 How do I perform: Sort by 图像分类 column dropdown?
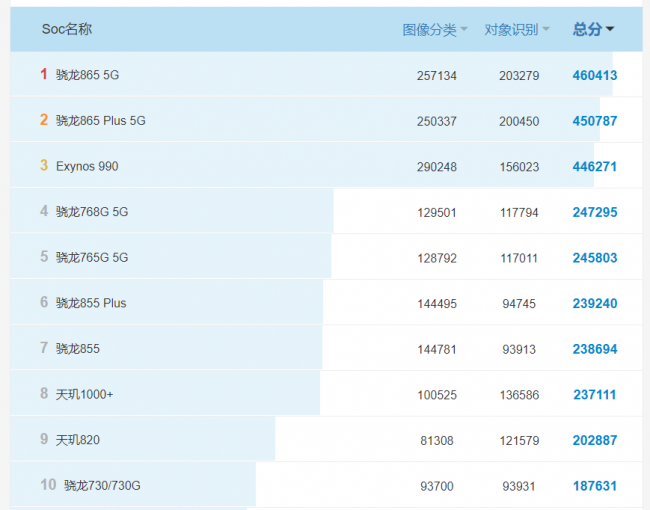click(435, 29)
